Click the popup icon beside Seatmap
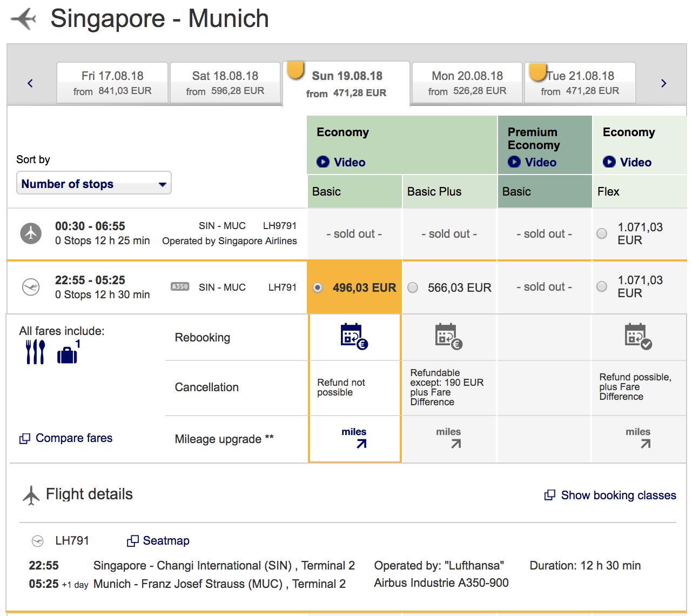This screenshot has height=616, width=699. pyautogui.click(x=133, y=541)
